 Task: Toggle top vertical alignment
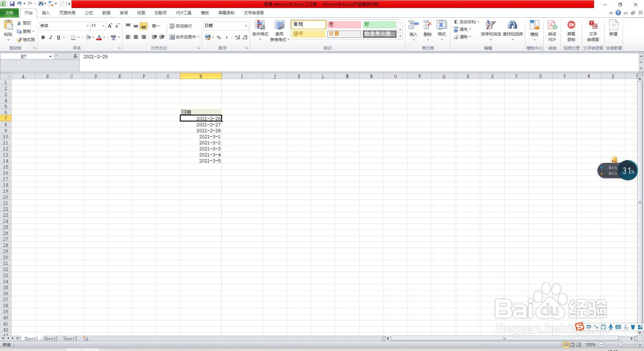(x=128, y=26)
